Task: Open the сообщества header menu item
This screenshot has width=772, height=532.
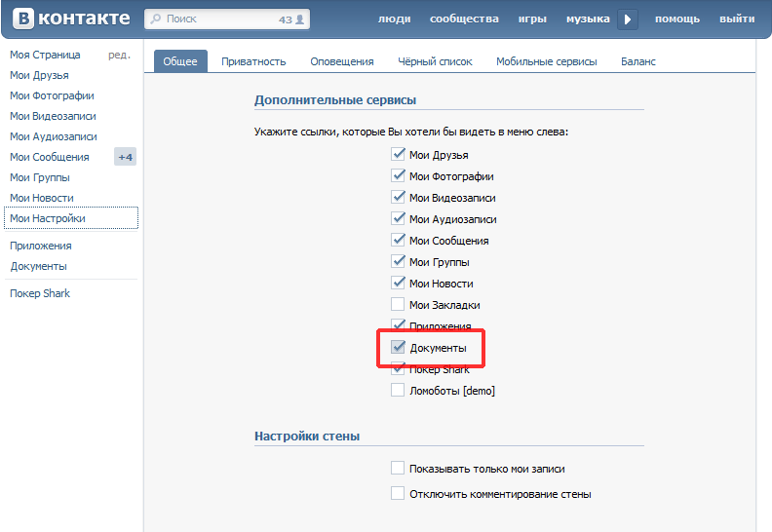Action: pos(464,19)
